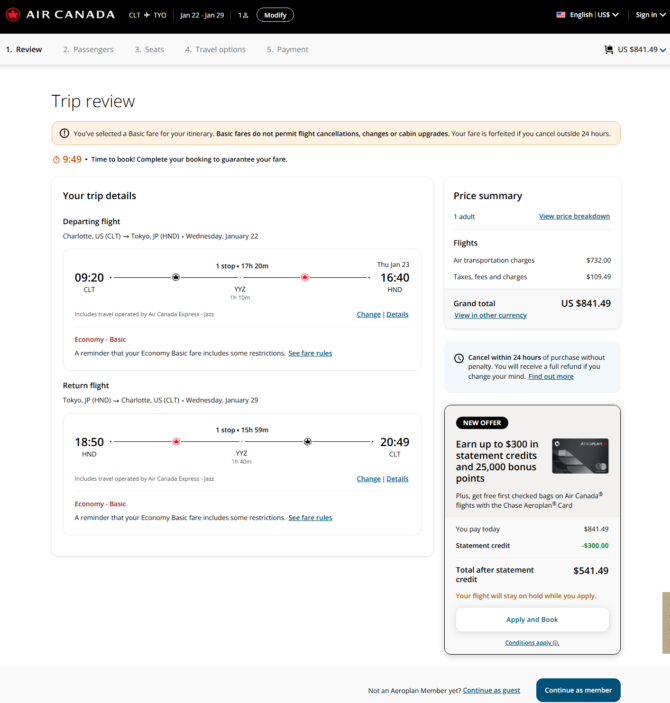Click the shopping cart icon near the total
This screenshot has width=670, height=703.
(x=609, y=49)
